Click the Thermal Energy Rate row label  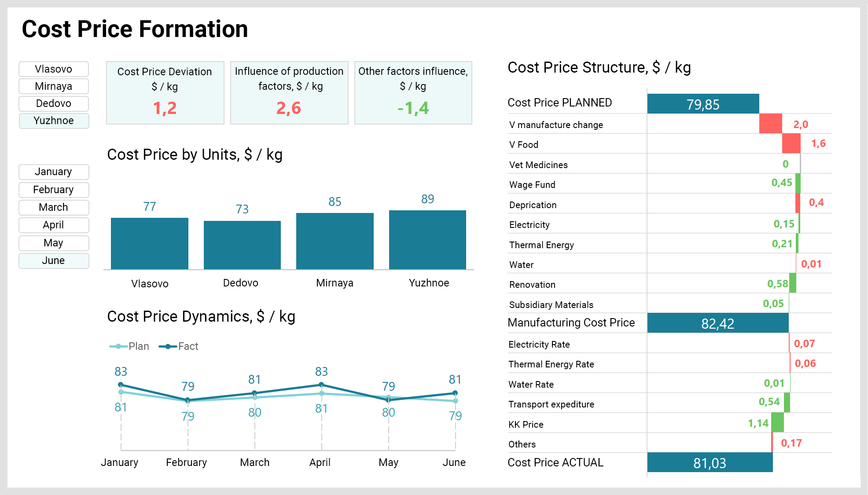(x=551, y=364)
